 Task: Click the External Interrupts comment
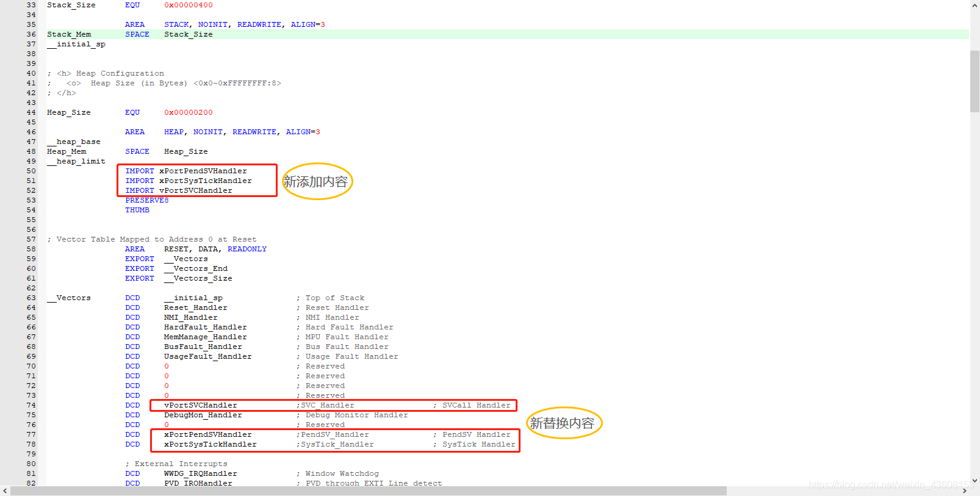pyautogui.click(x=176, y=464)
